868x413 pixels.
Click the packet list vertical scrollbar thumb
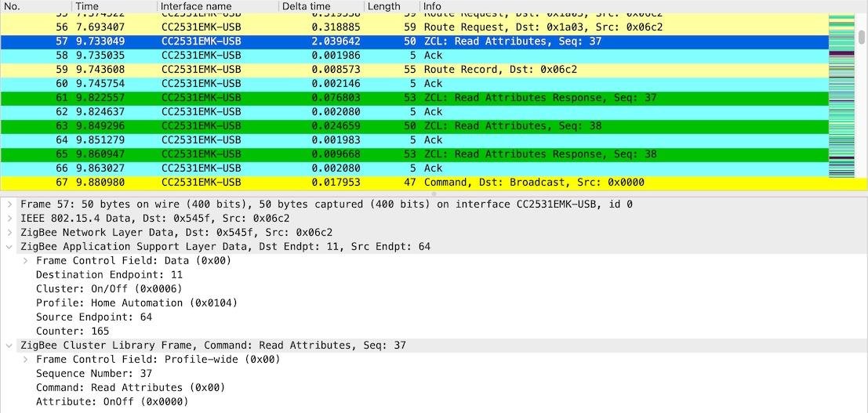pyautogui.click(x=862, y=37)
